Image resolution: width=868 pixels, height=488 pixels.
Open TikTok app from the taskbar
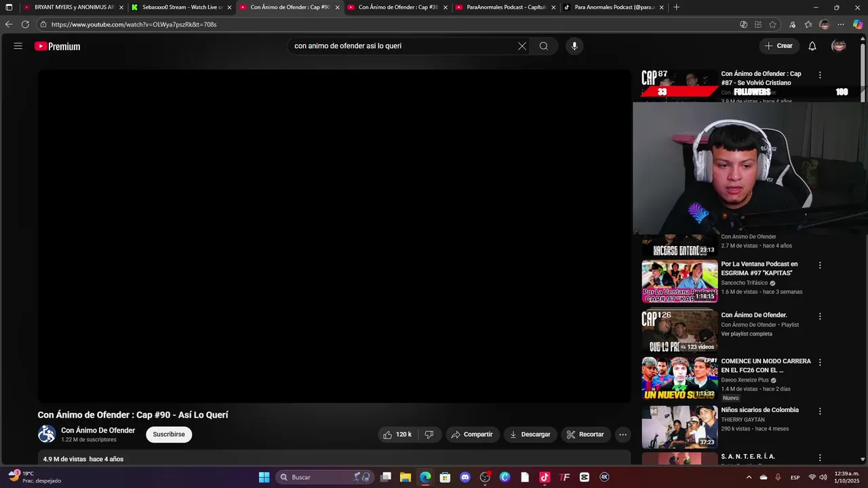pyautogui.click(x=545, y=477)
